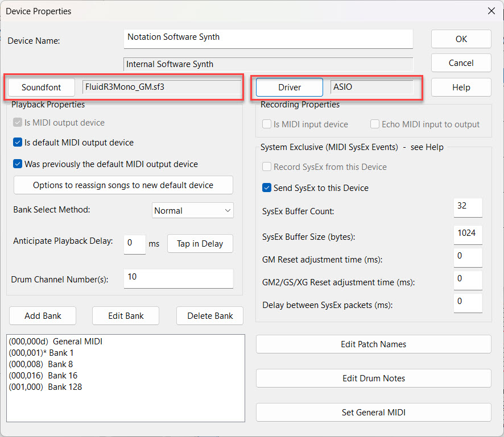Image resolution: width=504 pixels, height=437 pixels.
Task: Open the Driver selection button
Action: pyautogui.click(x=289, y=88)
